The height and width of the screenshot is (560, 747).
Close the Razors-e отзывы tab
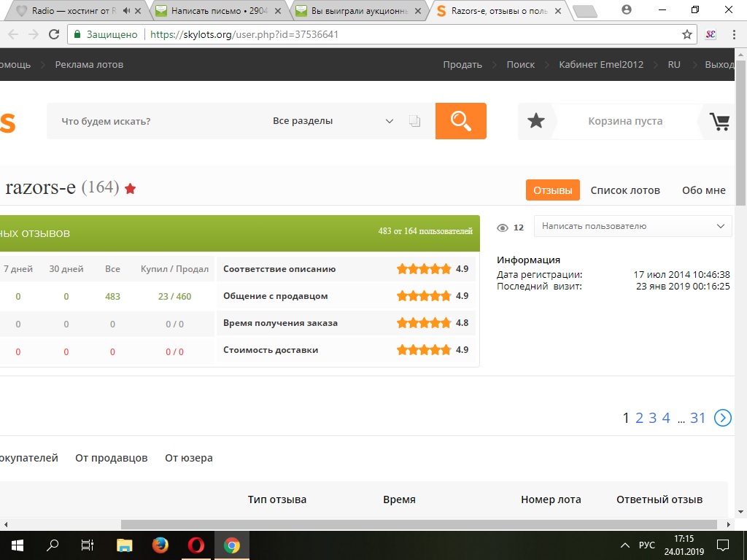[x=558, y=10]
